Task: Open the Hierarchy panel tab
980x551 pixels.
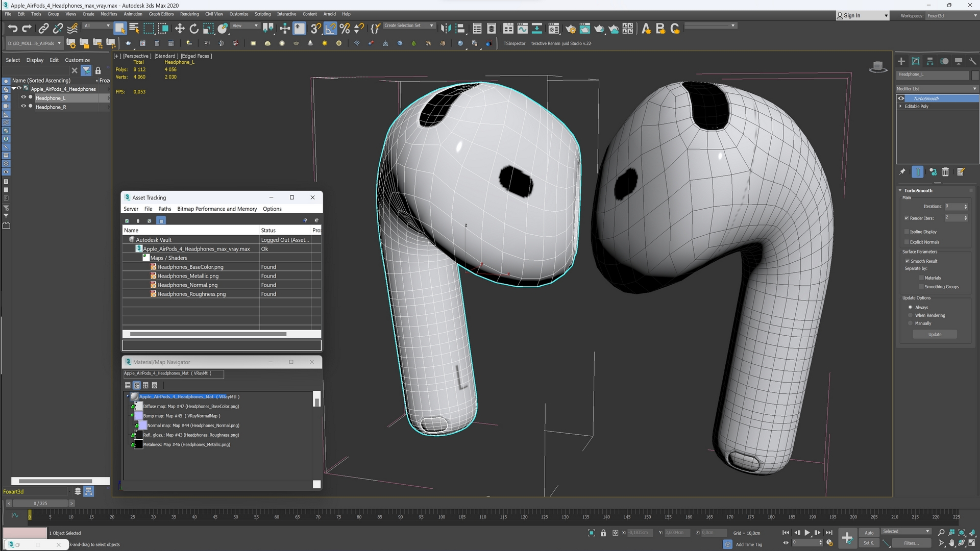Action: point(930,61)
